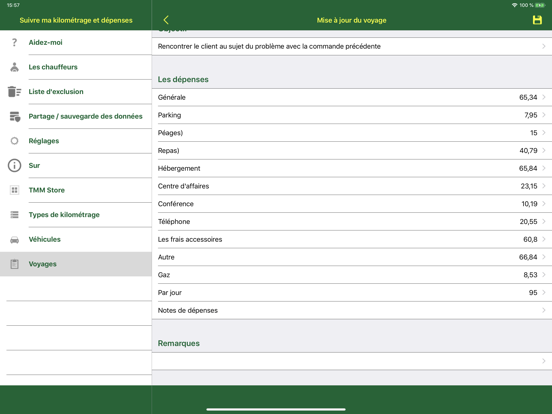Image resolution: width=552 pixels, height=414 pixels.
Task: Click the driver person icon
Action: (x=14, y=67)
